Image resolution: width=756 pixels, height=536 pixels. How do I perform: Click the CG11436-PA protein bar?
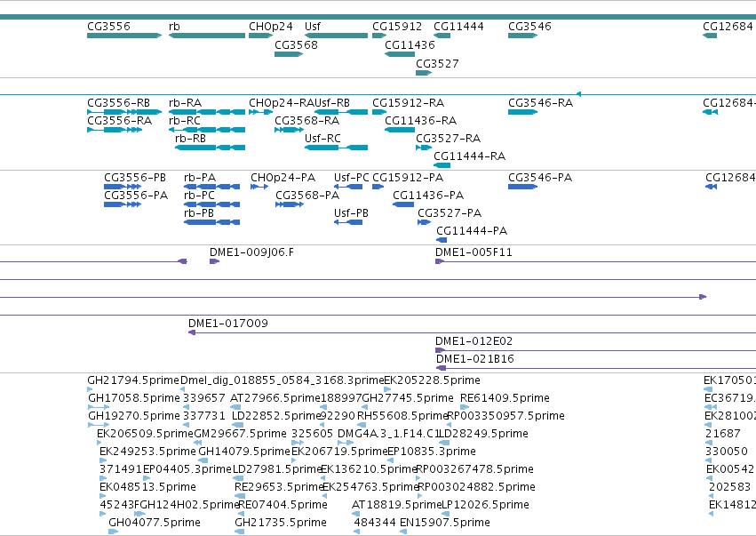pyautogui.click(x=403, y=204)
